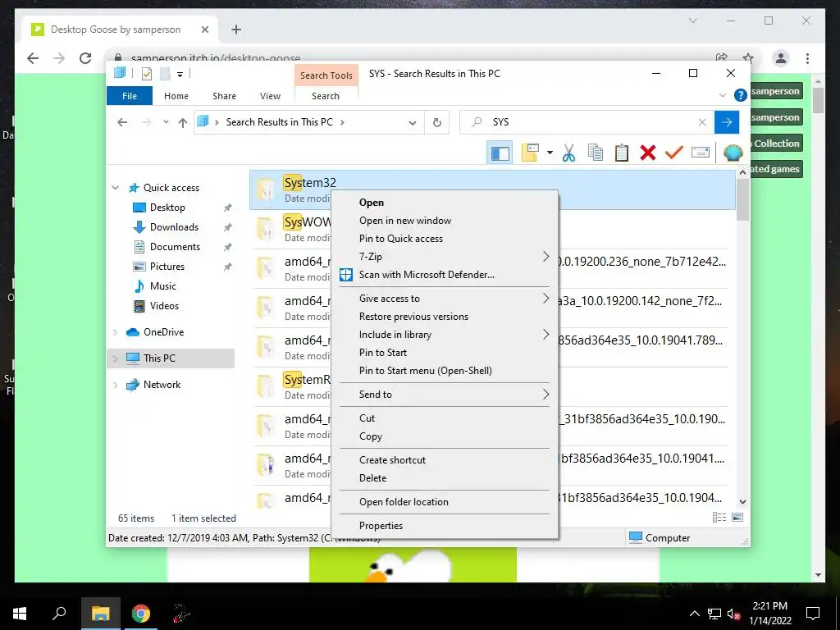Choose Create shortcut in context menu
840x630 pixels.
pyautogui.click(x=445, y=460)
